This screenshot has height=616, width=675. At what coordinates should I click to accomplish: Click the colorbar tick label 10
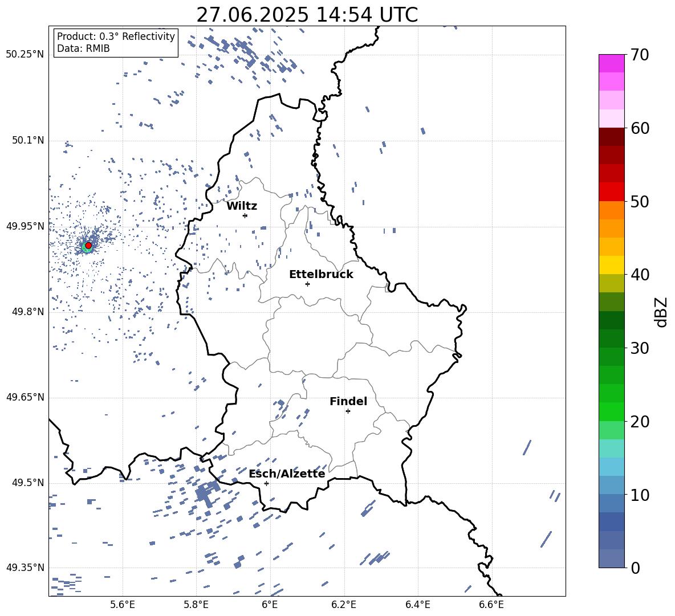tap(640, 495)
